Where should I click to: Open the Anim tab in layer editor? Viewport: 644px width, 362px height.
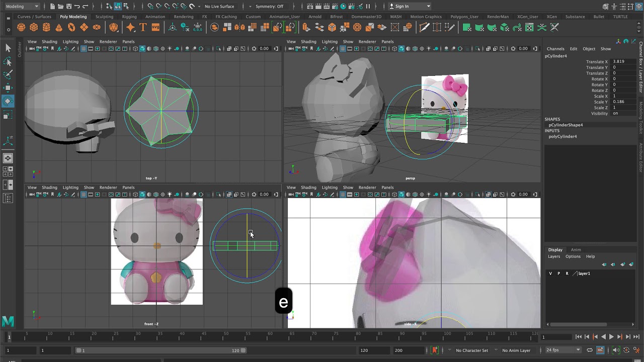click(x=576, y=250)
